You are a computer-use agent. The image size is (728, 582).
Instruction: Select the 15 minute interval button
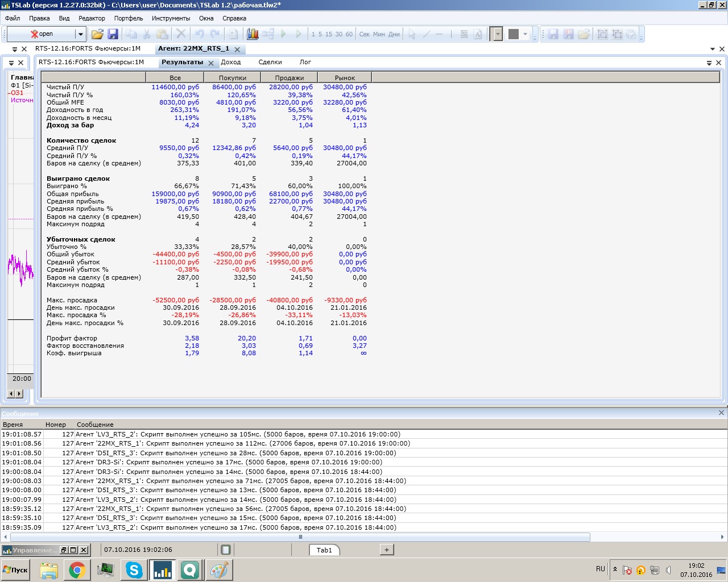pos(329,34)
